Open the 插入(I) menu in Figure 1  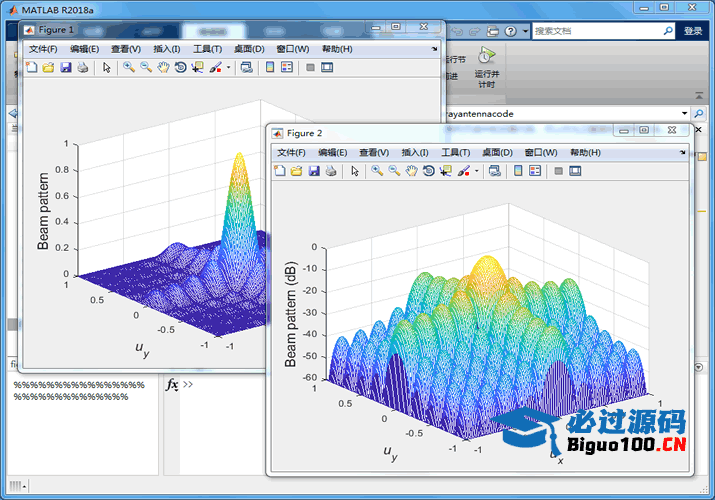pyautogui.click(x=167, y=49)
